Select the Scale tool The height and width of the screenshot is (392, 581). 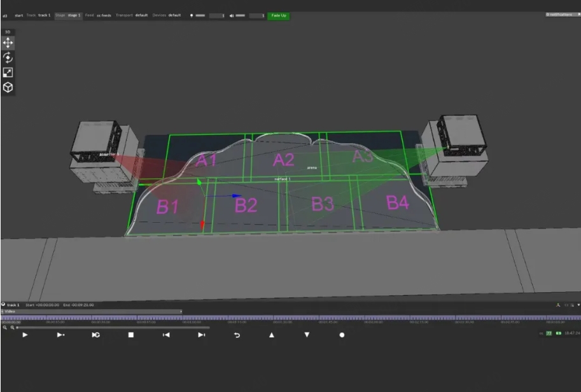pos(8,73)
